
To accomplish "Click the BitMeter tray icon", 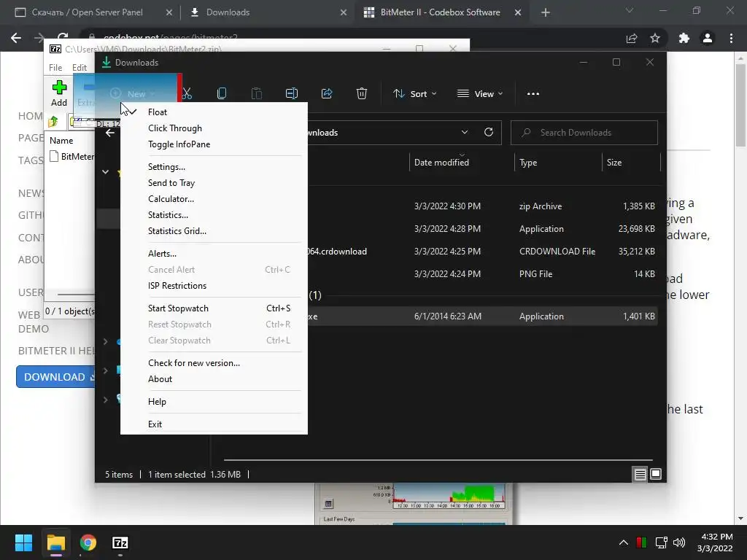I will [641, 542].
